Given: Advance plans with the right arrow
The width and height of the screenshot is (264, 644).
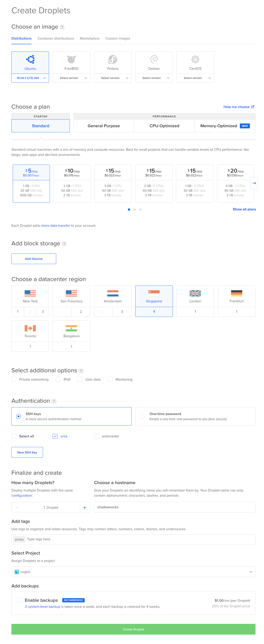Looking at the screenshot, I should 254,183.
